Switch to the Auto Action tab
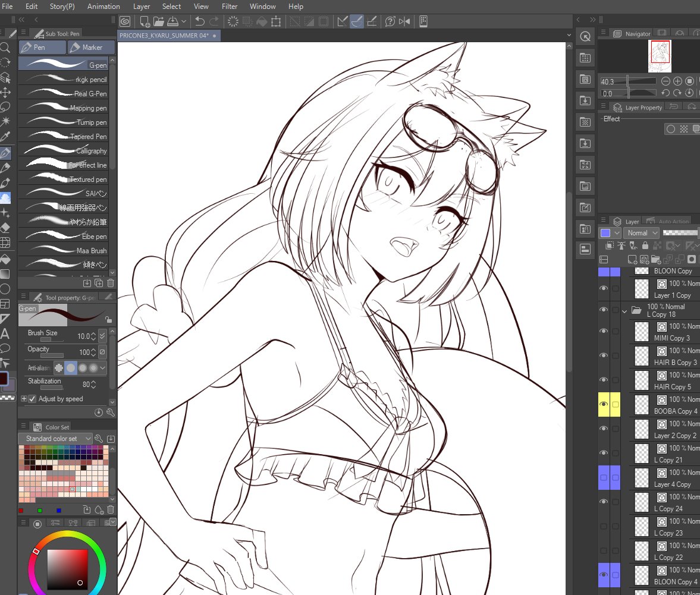Viewport: 700px width, 595px height. [668, 221]
